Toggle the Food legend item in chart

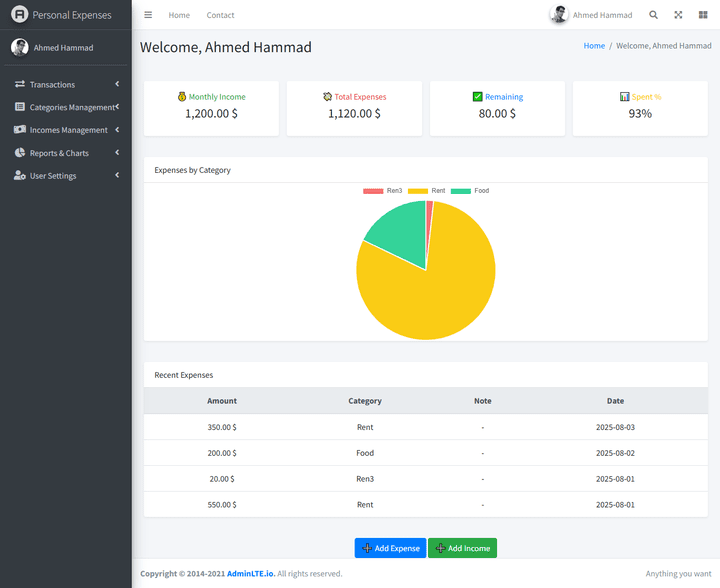click(x=470, y=191)
